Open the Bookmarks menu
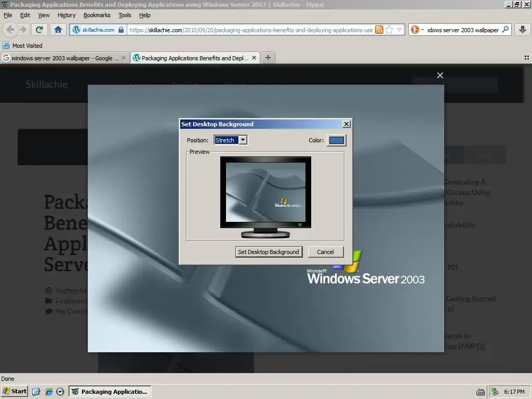532x399 pixels. (x=97, y=15)
